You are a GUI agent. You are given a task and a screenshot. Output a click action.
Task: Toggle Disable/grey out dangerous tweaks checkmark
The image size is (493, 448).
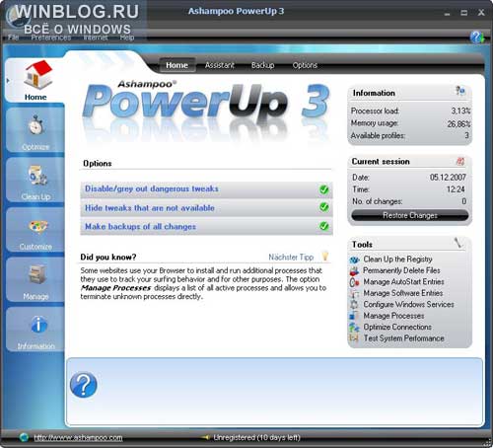tap(324, 189)
